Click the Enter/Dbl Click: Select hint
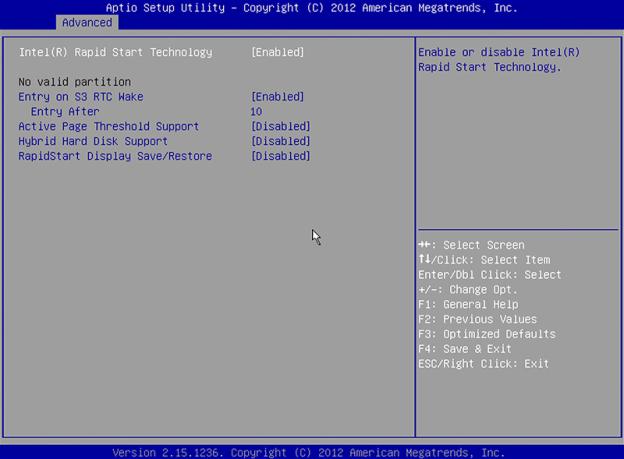Image resolution: width=624 pixels, height=459 pixels. (489, 275)
